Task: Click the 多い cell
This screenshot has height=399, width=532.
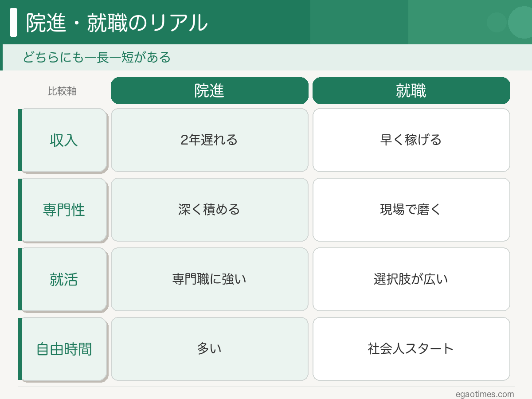Action: tap(209, 349)
